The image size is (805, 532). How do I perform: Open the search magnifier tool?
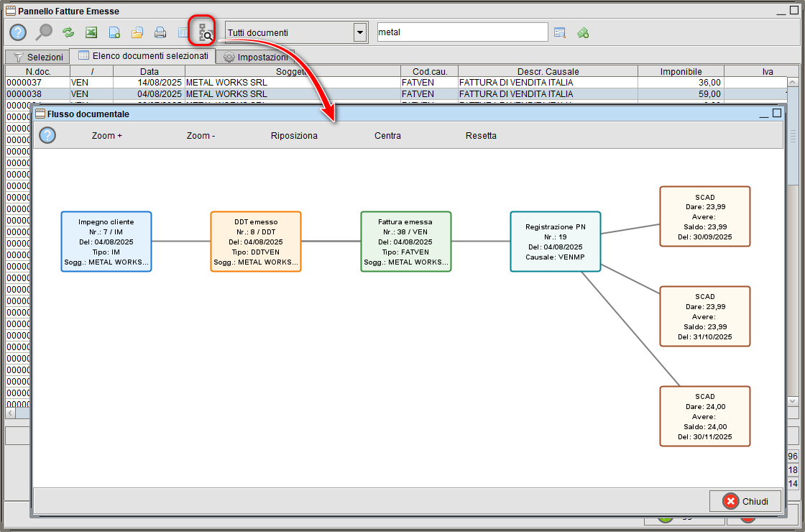[x=44, y=32]
